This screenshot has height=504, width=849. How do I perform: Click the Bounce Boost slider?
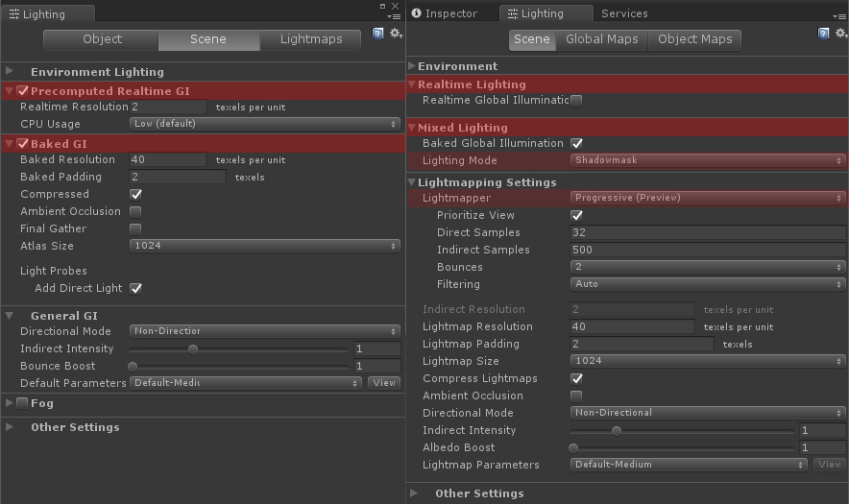click(240, 366)
